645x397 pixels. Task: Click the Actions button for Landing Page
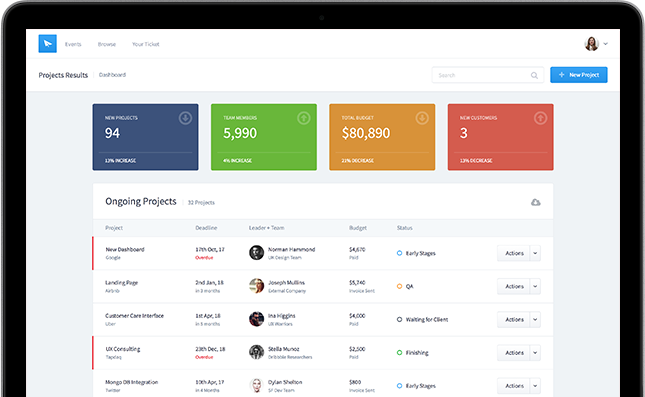pyautogui.click(x=514, y=286)
